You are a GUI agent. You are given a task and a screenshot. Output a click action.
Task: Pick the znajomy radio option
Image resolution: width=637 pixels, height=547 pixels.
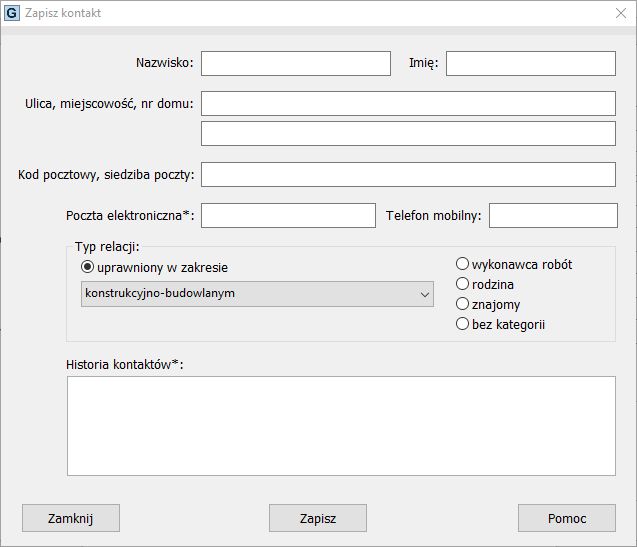pos(462,304)
